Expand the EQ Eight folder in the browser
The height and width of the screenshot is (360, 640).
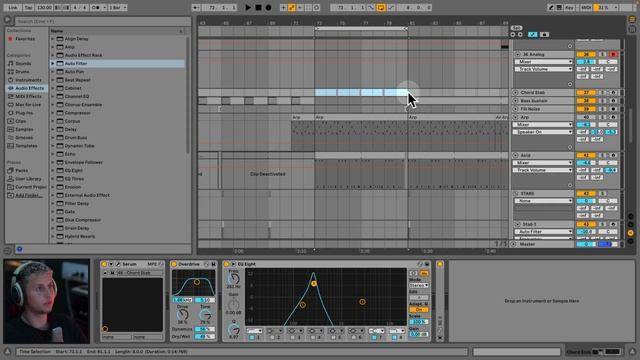(53, 170)
